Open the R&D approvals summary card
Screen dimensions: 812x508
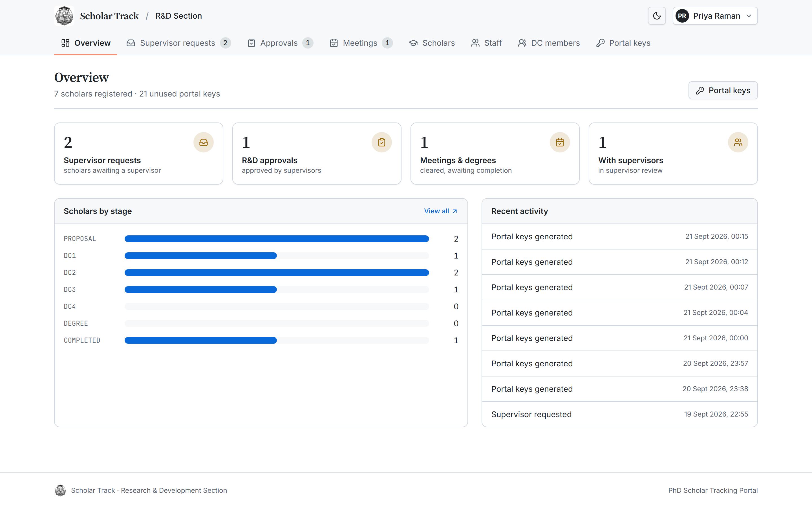(317, 154)
